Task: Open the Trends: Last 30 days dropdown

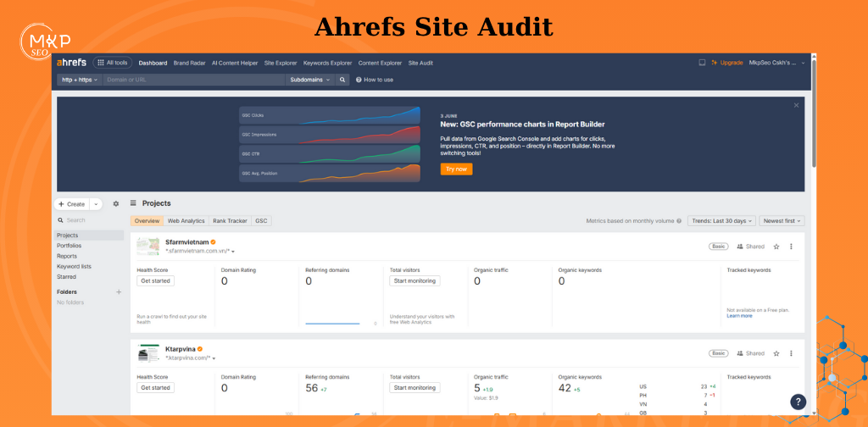Action: tap(721, 220)
